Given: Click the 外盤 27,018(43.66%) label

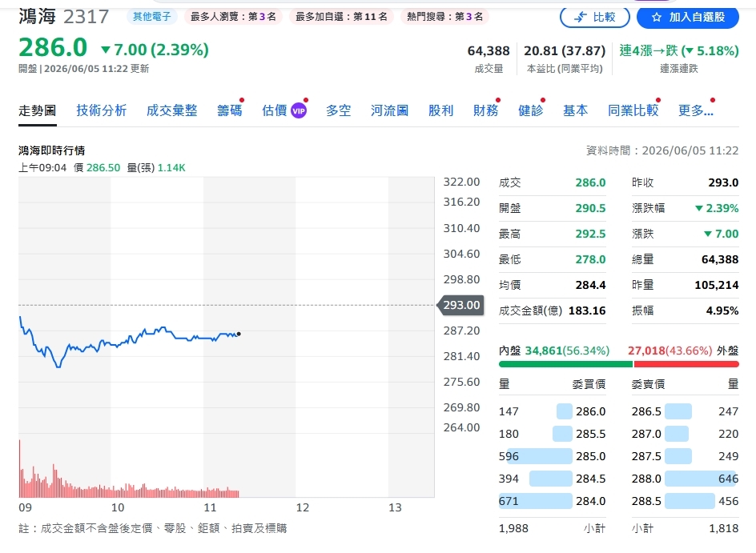Looking at the screenshot, I should (683, 351).
